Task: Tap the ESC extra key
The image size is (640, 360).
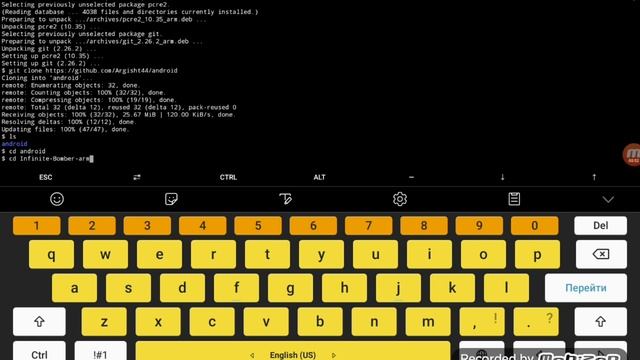Action: click(x=46, y=177)
